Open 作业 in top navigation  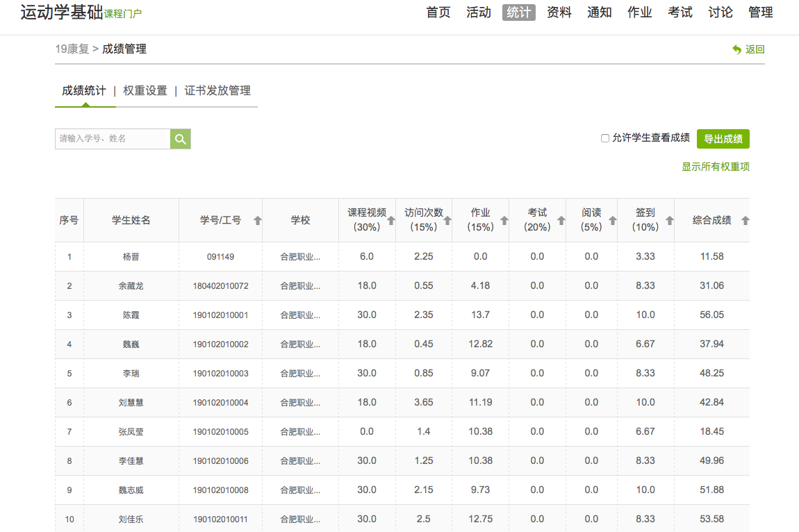point(639,13)
